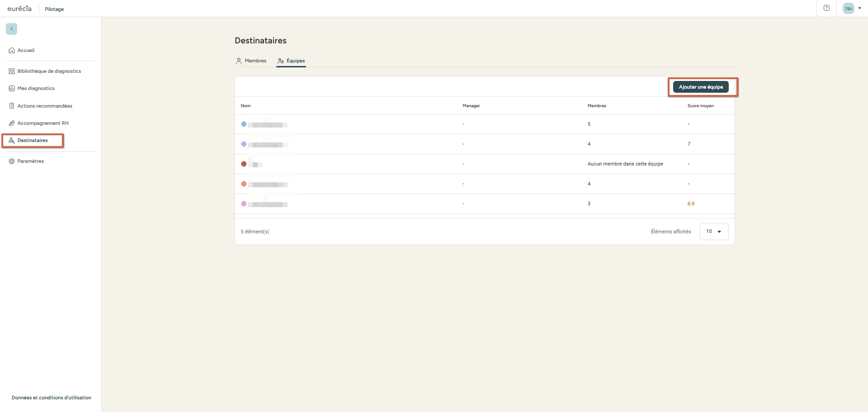The width and height of the screenshot is (868, 412).
Task: Click the dropdown arrow next to 10
Action: coord(719,232)
